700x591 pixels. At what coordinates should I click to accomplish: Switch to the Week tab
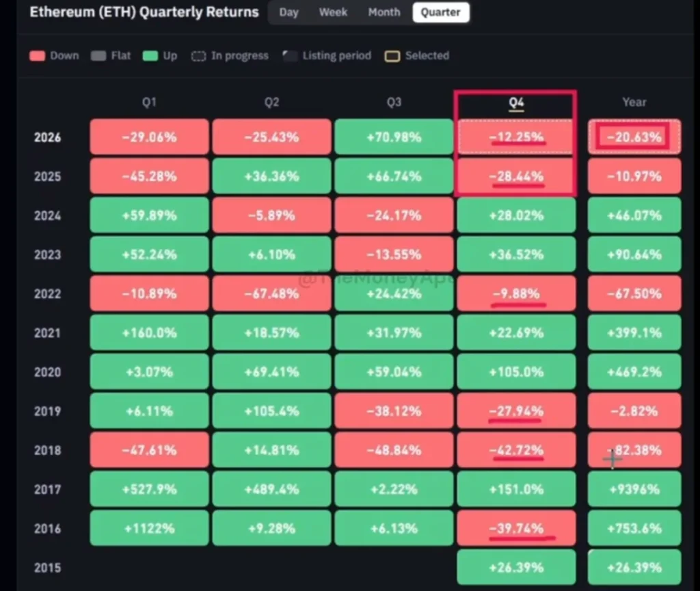[333, 12]
